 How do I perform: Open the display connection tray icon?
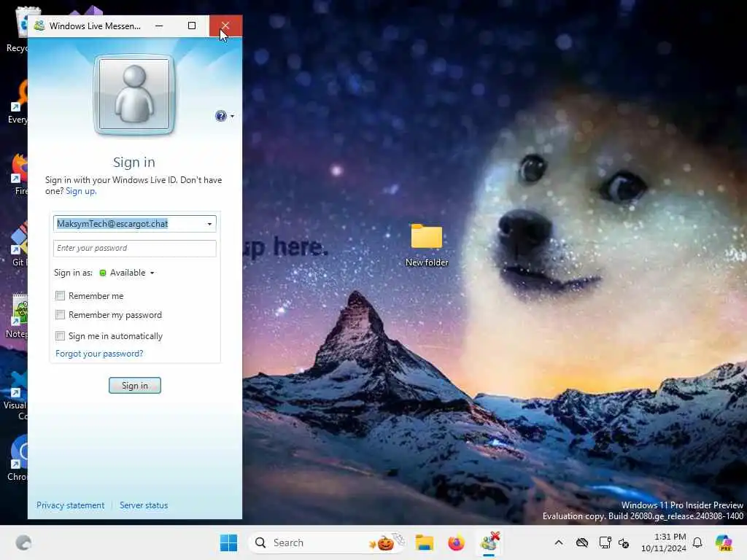[x=605, y=542]
